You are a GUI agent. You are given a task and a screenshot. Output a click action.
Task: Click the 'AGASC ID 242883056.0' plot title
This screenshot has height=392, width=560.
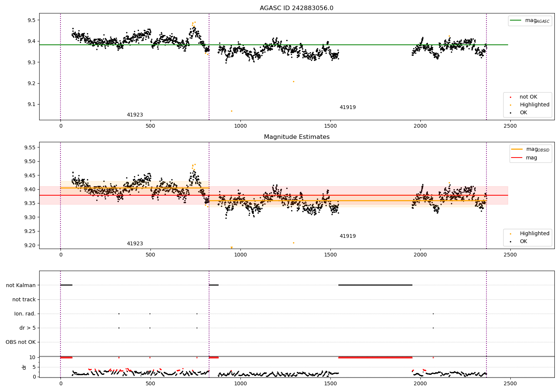(x=296, y=8)
